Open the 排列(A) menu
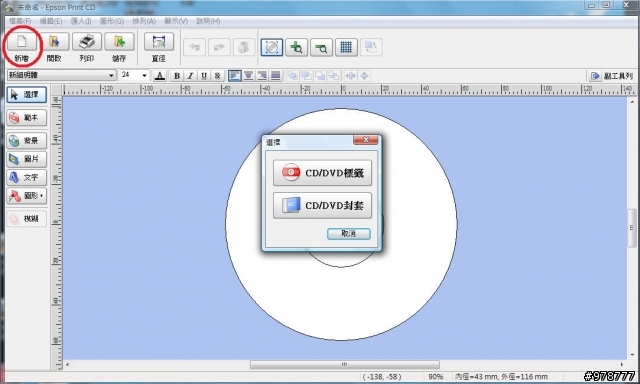The image size is (640, 384). click(144, 21)
